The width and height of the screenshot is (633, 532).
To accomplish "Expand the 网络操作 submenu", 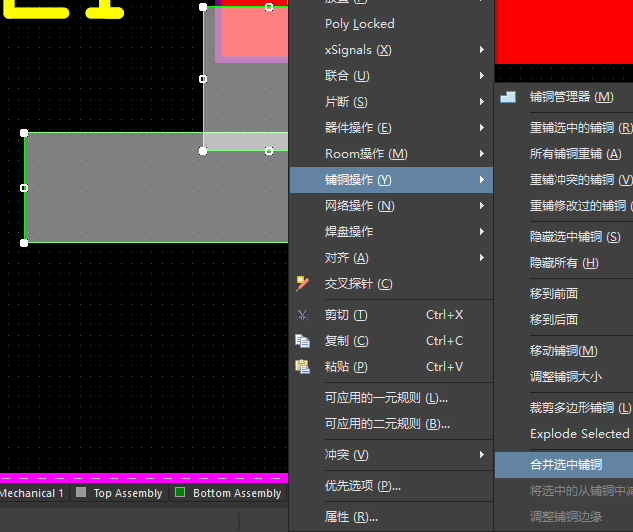I will 390,206.
